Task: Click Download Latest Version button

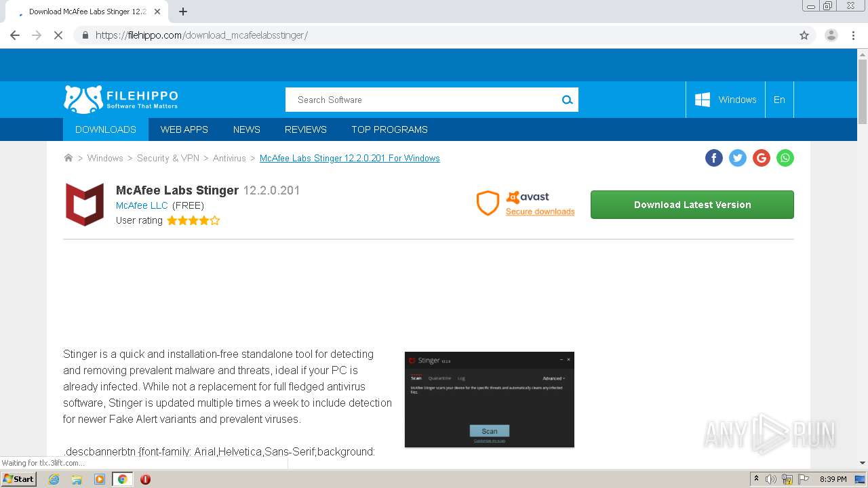Action: [x=692, y=205]
